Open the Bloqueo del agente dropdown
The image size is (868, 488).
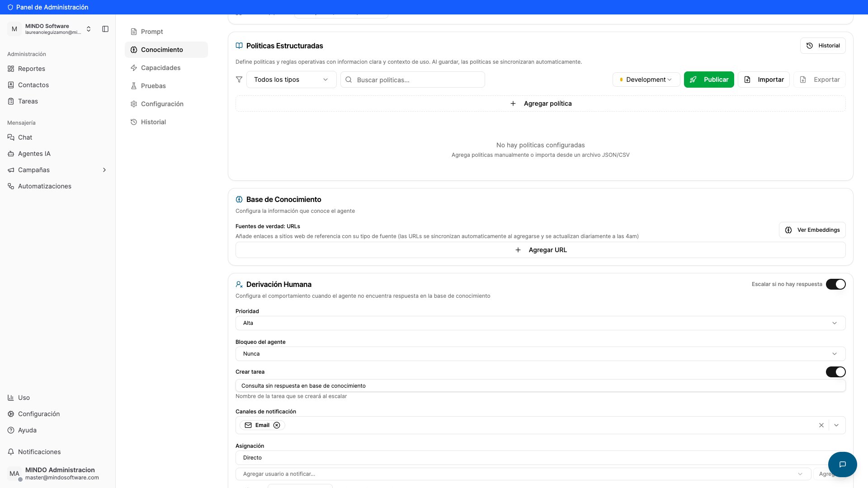click(x=541, y=354)
